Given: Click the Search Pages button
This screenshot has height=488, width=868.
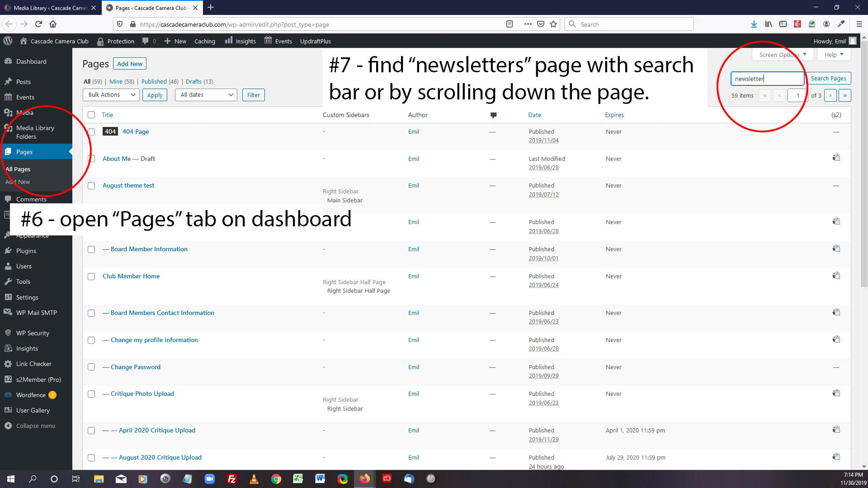Looking at the screenshot, I should point(828,79).
